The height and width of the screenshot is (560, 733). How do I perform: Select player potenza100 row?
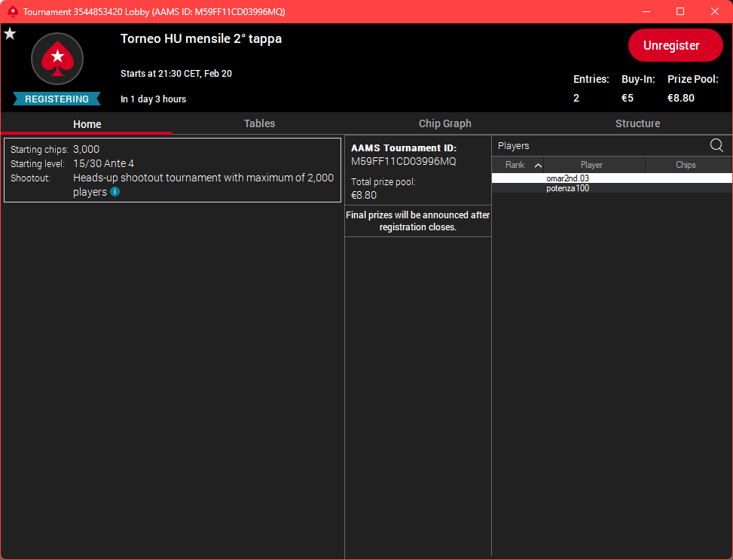click(x=612, y=188)
